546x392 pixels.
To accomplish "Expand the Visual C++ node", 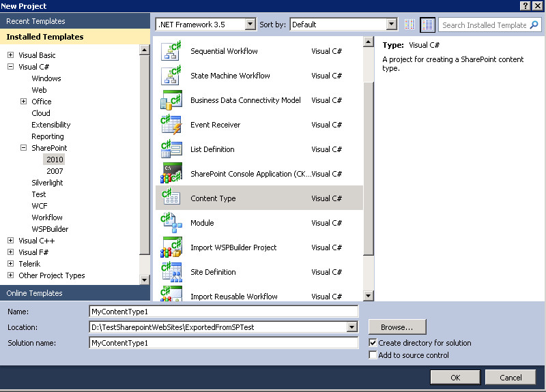I will [x=11, y=241].
